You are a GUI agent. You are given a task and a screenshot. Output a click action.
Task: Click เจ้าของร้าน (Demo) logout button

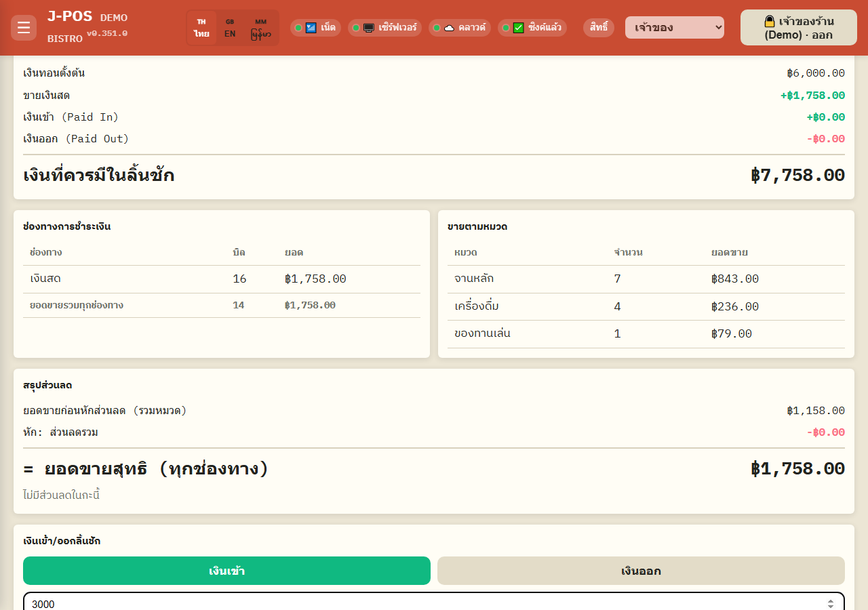coord(799,28)
